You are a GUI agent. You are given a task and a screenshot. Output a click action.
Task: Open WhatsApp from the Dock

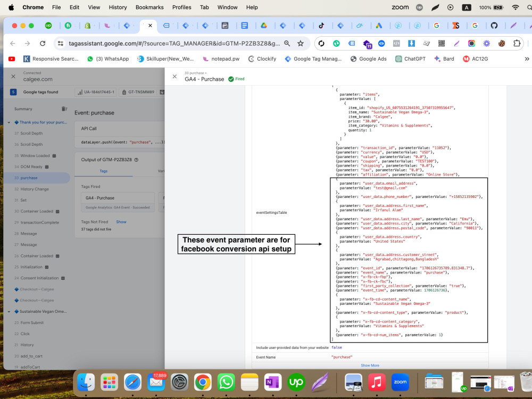tap(226, 381)
